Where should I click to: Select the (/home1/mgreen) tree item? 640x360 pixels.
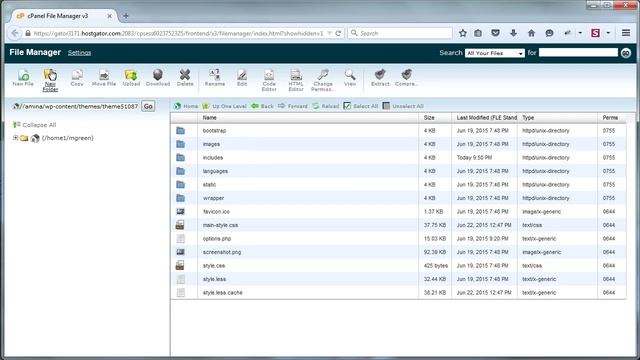coord(68,138)
